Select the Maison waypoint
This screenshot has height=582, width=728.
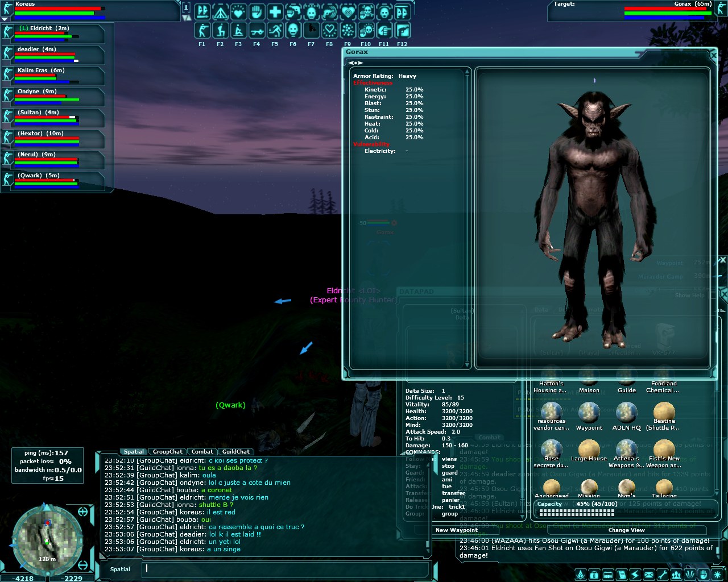pyautogui.click(x=589, y=381)
